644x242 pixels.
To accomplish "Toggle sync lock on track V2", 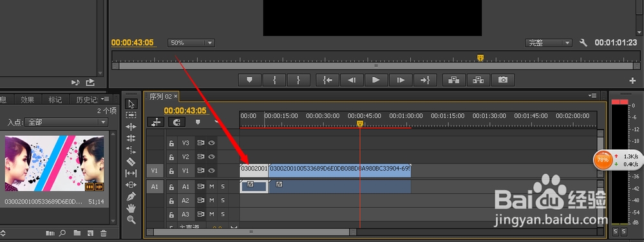I will (200, 156).
